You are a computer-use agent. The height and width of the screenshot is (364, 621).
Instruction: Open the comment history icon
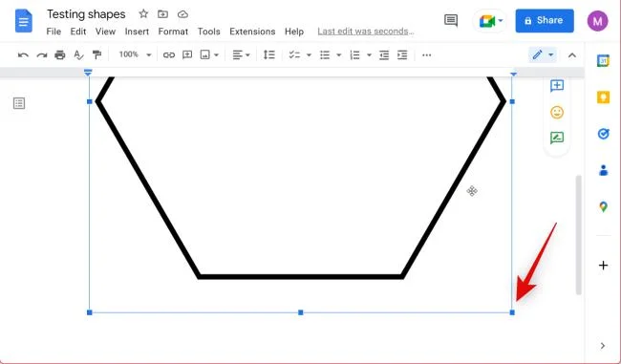[451, 20]
